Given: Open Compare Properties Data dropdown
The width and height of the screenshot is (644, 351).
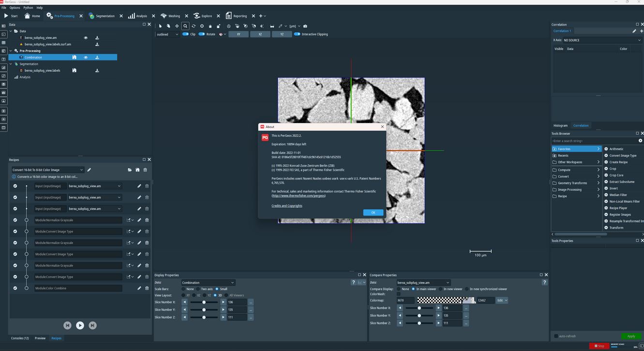Looking at the screenshot, I should [x=423, y=283].
